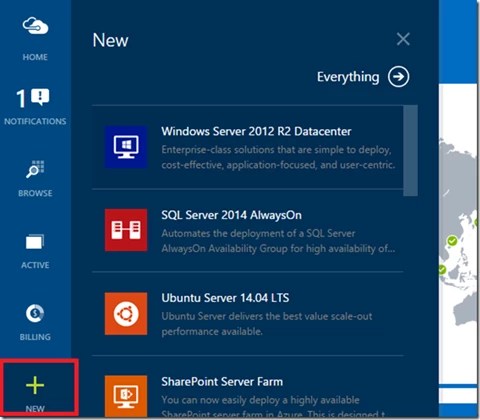Viewport: 480px width, 420px height.
Task: Select SQL Server 2014 AlwaysOn title
Action: [232, 215]
